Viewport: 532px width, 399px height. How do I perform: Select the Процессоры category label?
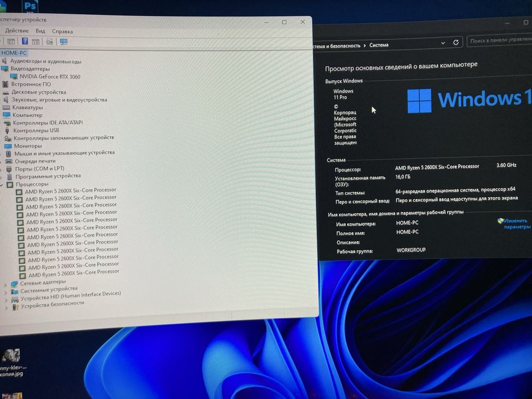[x=32, y=184]
